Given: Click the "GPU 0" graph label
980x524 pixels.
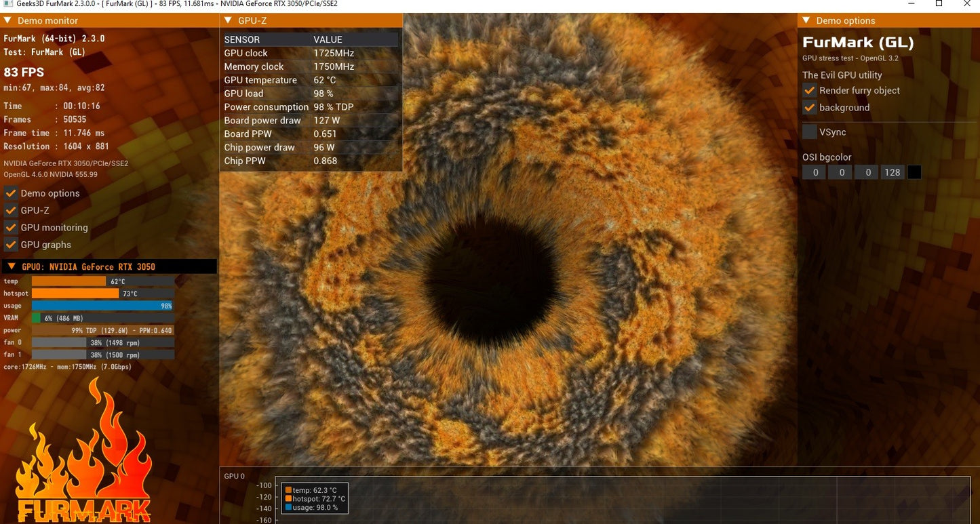Looking at the screenshot, I should click(235, 476).
